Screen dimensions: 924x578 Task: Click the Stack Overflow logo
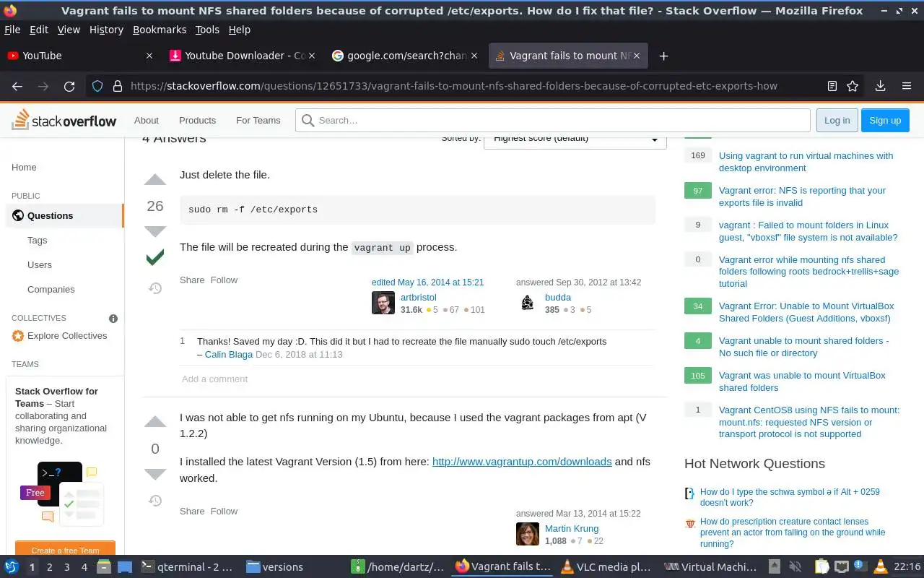[64, 120]
